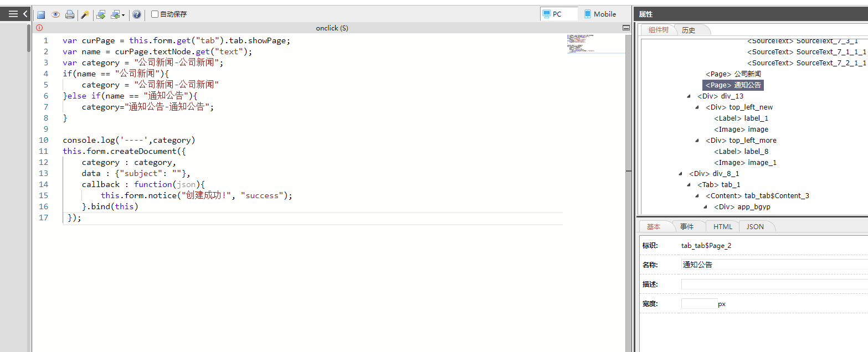The width and height of the screenshot is (868, 352).
Task: Place cursor on this.form.createDocument line
Action: (124, 151)
